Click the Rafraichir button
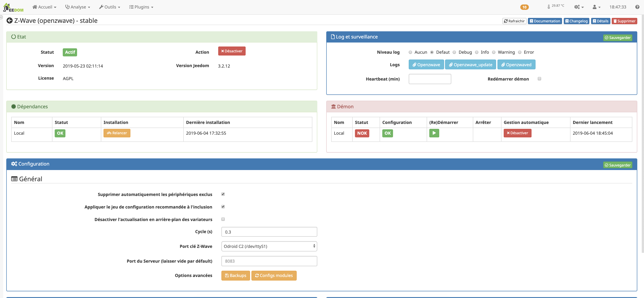The height and width of the screenshot is (298, 644). pyautogui.click(x=514, y=21)
